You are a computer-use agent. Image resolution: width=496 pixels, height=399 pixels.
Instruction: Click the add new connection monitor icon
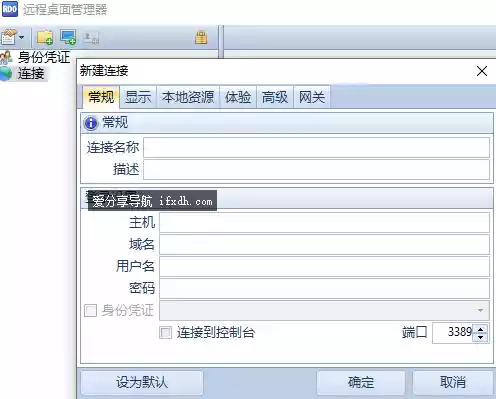point(68,37)
